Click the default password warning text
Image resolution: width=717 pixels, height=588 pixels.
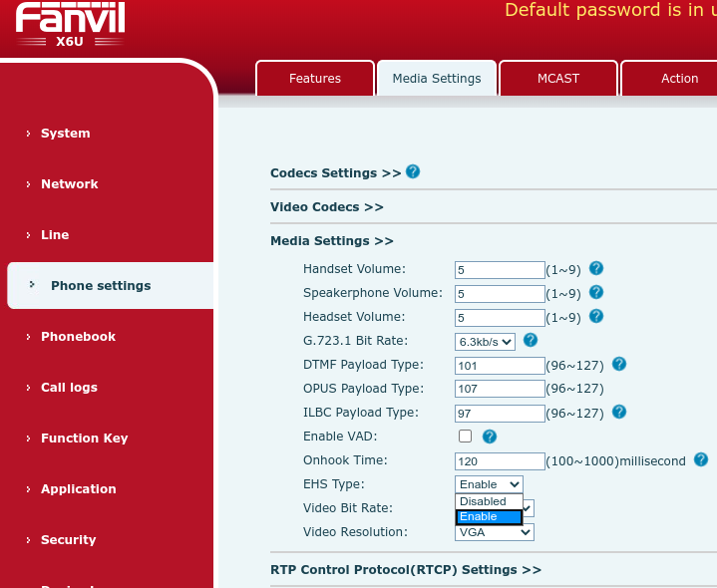pos(610,10)
